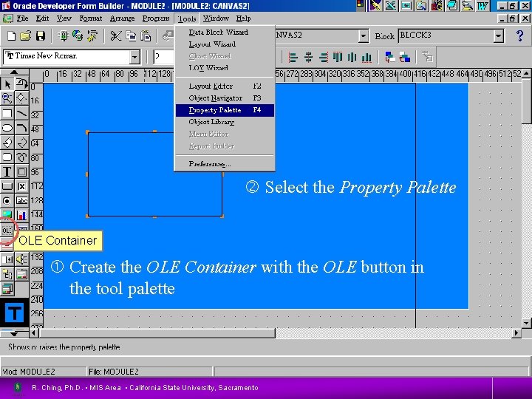The width and height of the screenshot is (532, 399).
Task: Select the Push Button tool
Action: pos(7,186)
